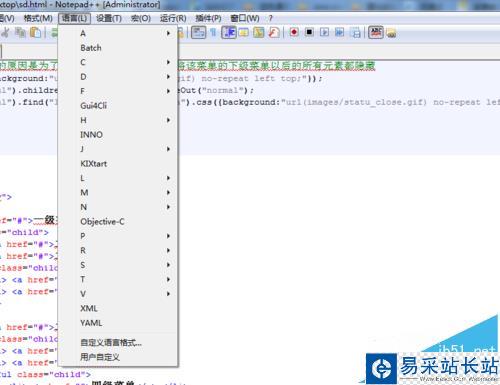Click the Paste clipboard icon
Image resolution: width=500 pixels, height=385 pixels.
tap(35, 33)
